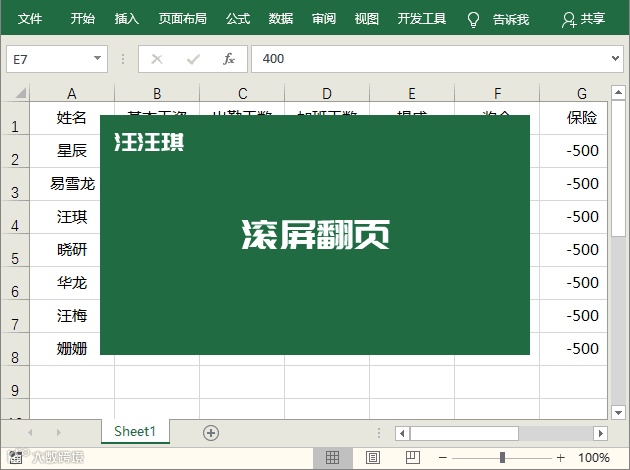Click vertical scrollbar down arrow

click(x=618, y=412)
